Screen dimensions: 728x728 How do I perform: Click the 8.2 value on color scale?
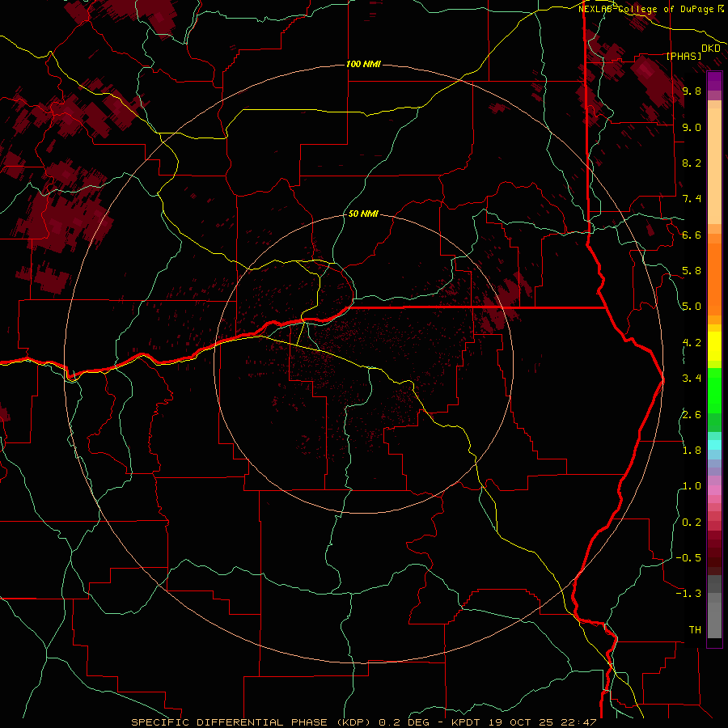pos(692,163)
